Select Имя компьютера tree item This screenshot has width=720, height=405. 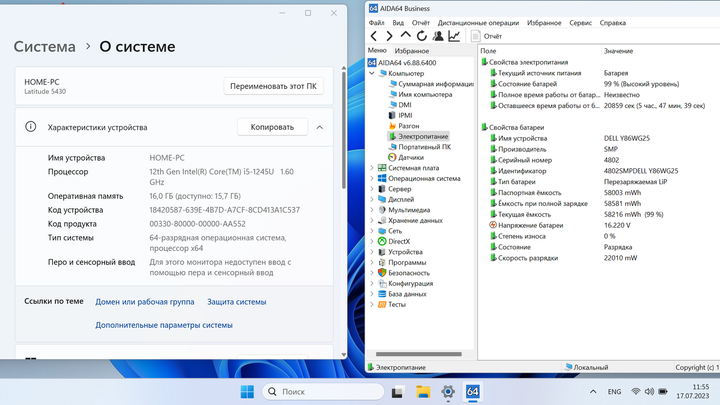(x=421, y=95)
